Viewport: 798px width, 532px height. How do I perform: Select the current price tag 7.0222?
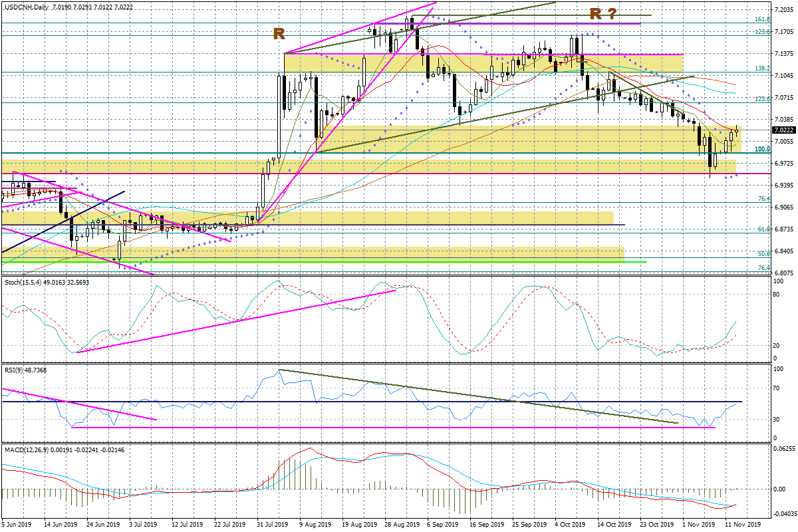pyautogui.click(x=784, y=130)
